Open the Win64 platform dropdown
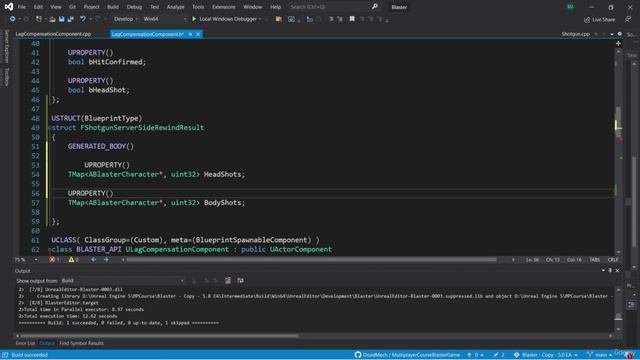The width and height of the screenshot is (640, 360). [164, 19]
